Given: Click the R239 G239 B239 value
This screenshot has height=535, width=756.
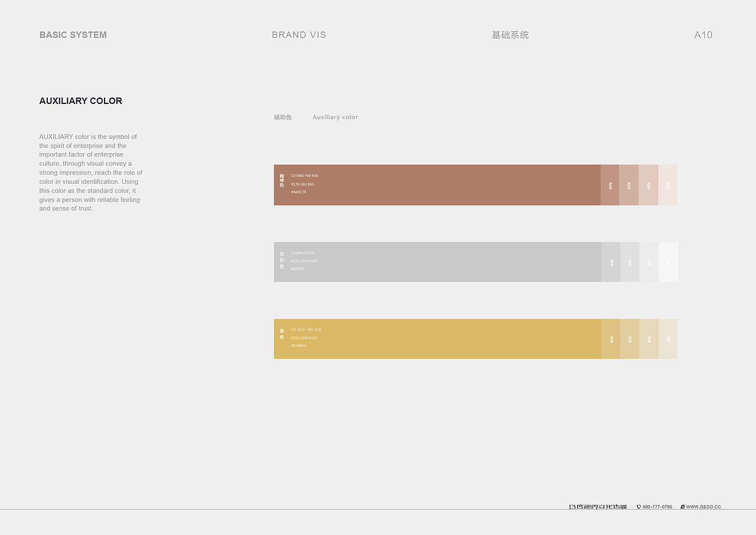Looking at the screenshot, I should (x=304, y=261).
